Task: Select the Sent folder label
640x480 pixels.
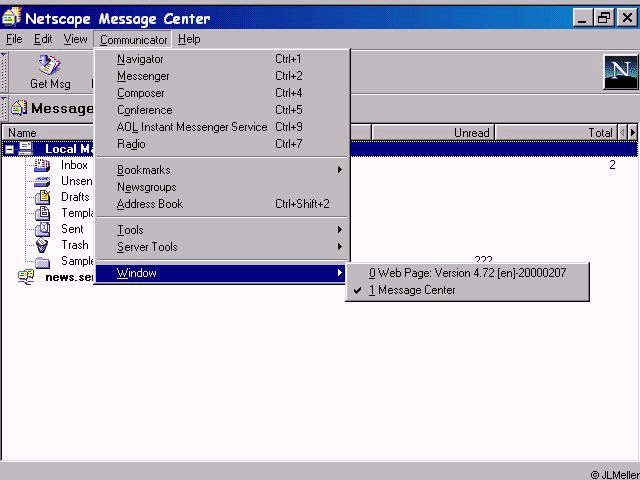Action: coord(72,229)
